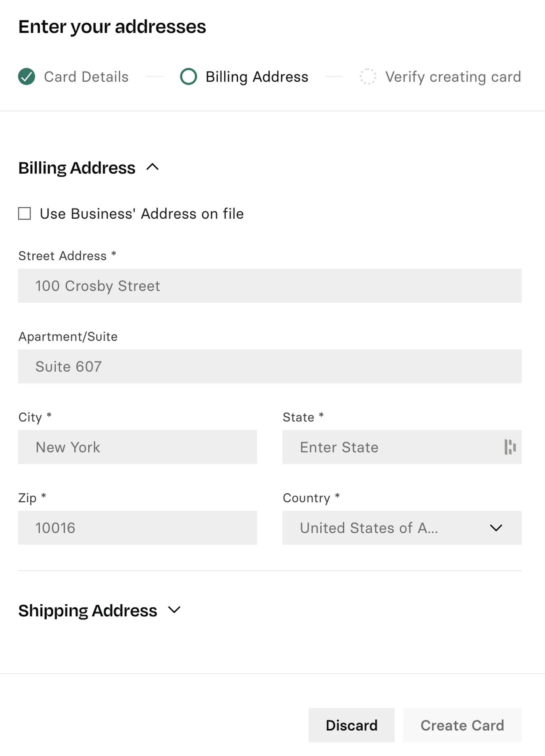Click the Billing Address step circle icon
Screen dimensions: 545x756
[x=188, y=77]
